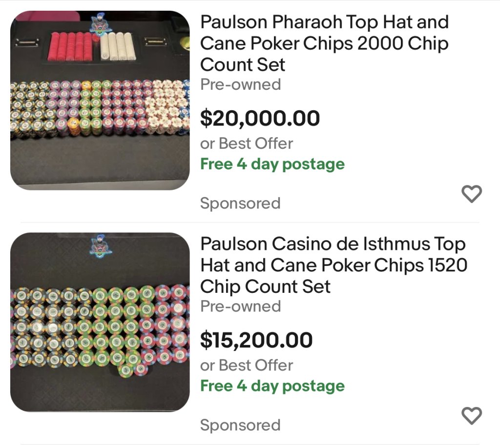The image size is (500, 448).
Task: Click 'Free 4 day postage' on the Isthmus listing
Action: (272, 386)
